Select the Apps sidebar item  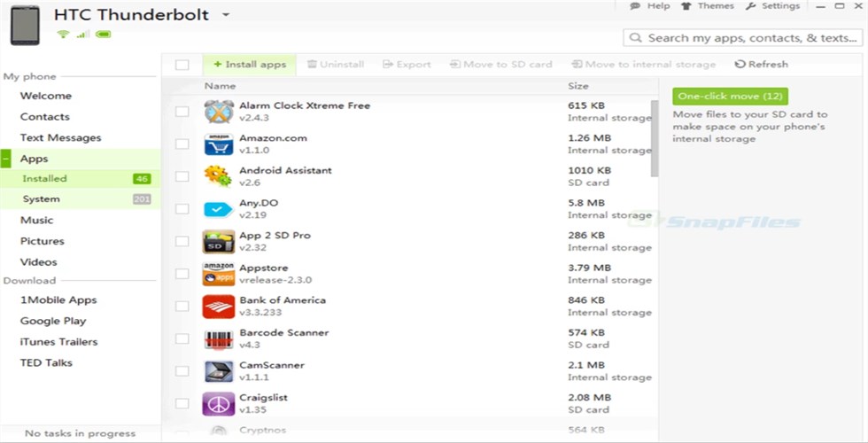coord(81,159)
